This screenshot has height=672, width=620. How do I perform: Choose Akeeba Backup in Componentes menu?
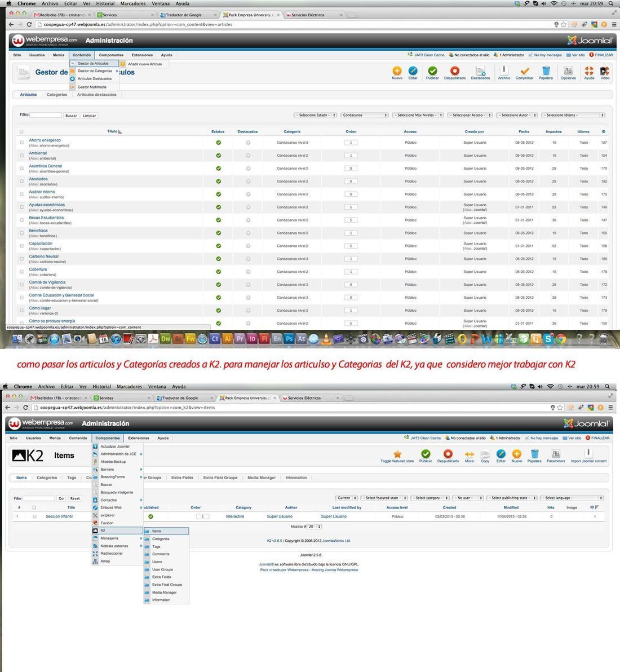(x=113, y=462)
